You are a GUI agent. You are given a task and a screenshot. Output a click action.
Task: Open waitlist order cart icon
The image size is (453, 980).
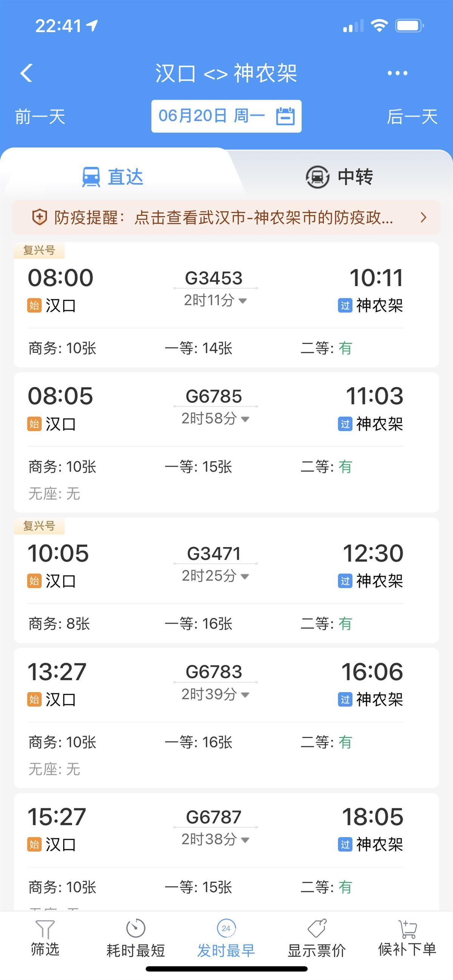[x=407, y=928]
